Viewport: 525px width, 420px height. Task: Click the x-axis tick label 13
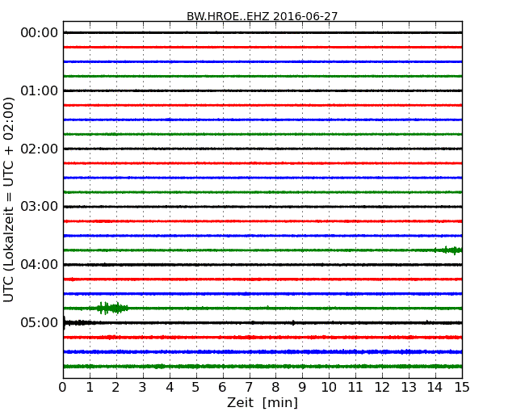409,388
